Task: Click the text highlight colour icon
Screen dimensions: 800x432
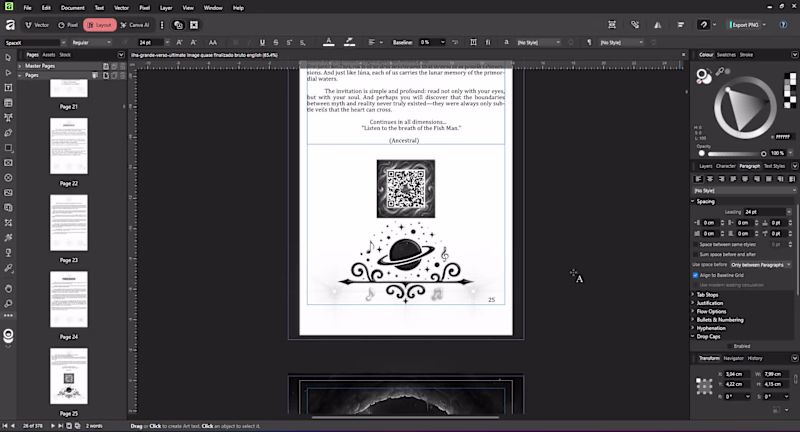Action: pyautogui.click(x=349, y=42)
